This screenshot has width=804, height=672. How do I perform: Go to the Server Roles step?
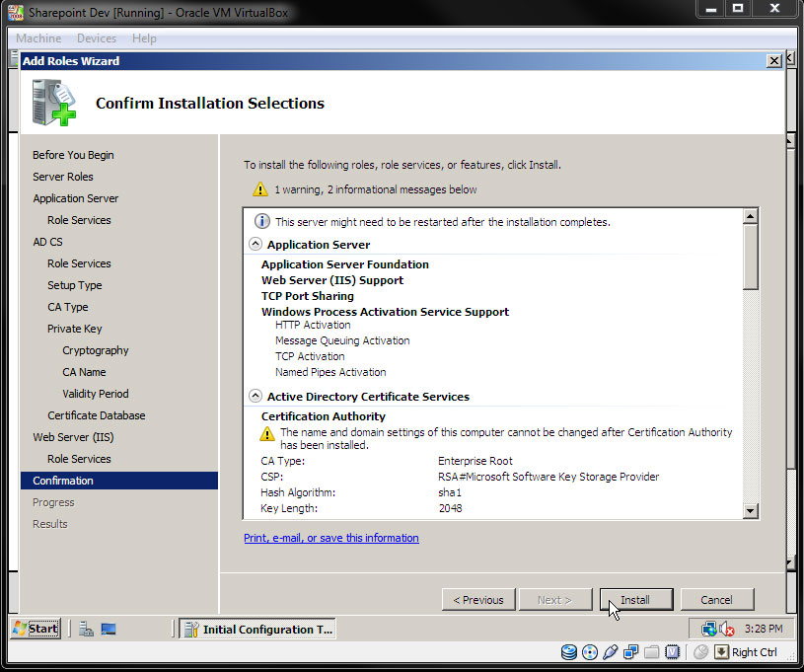(x=63, y=177)
